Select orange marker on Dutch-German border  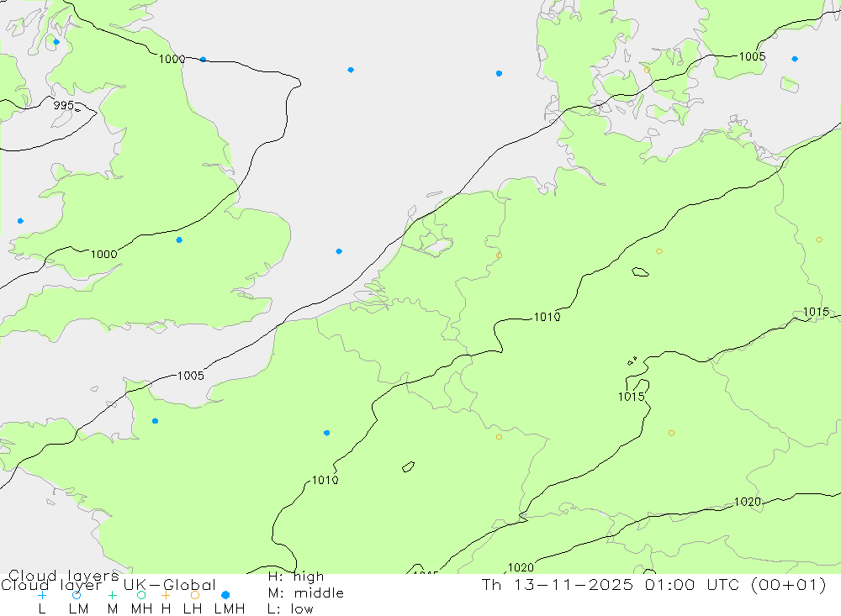pyautogui.click(x=499, y=255)
